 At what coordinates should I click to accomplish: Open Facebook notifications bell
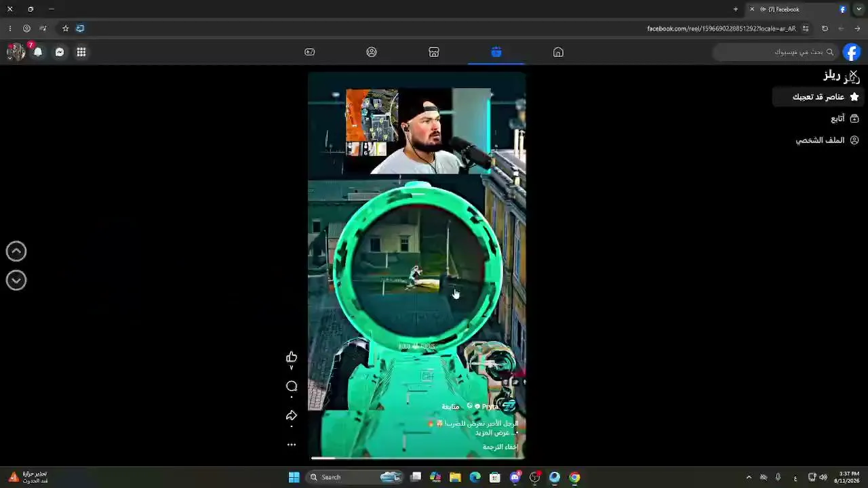click(38, 52)
